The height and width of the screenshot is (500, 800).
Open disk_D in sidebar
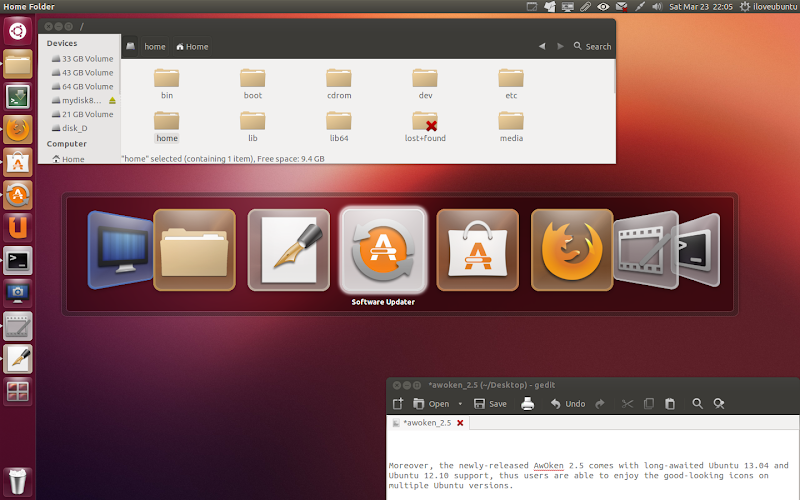[x=70, y=128]
